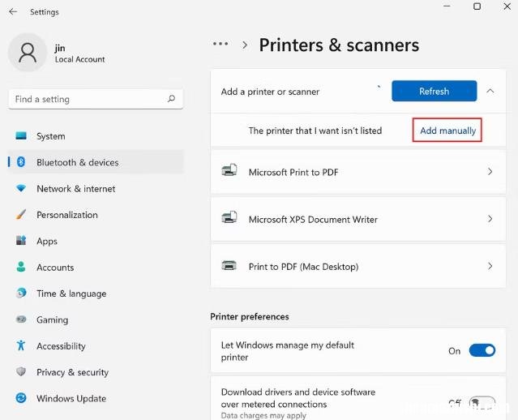Viewport: 518px width, 420px height.
Task: Toggle download drivers over metered connections
Action: coord(482,402)
